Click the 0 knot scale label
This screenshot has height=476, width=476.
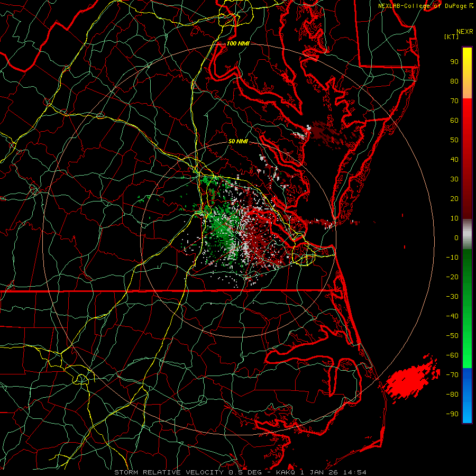point(456,237)
